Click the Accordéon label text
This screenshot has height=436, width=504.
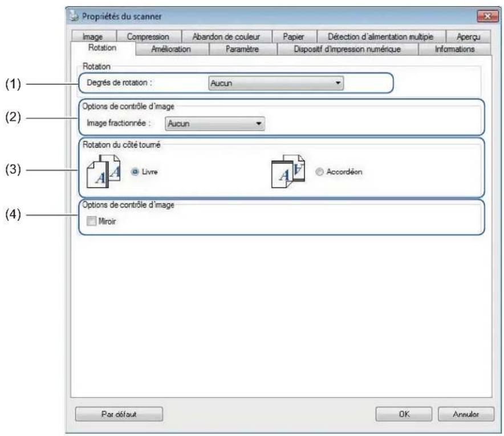point(344,172)
